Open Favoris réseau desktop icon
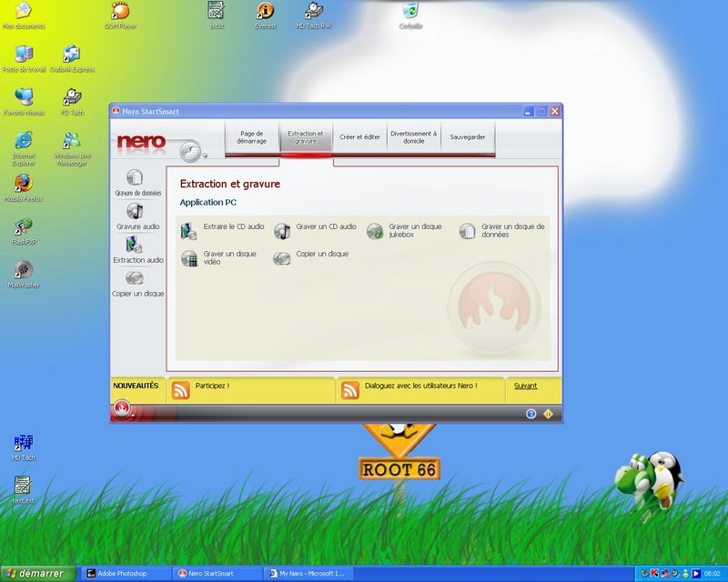Image resolution: width=728 pixels, height=582 pixels. coord(24,102)
